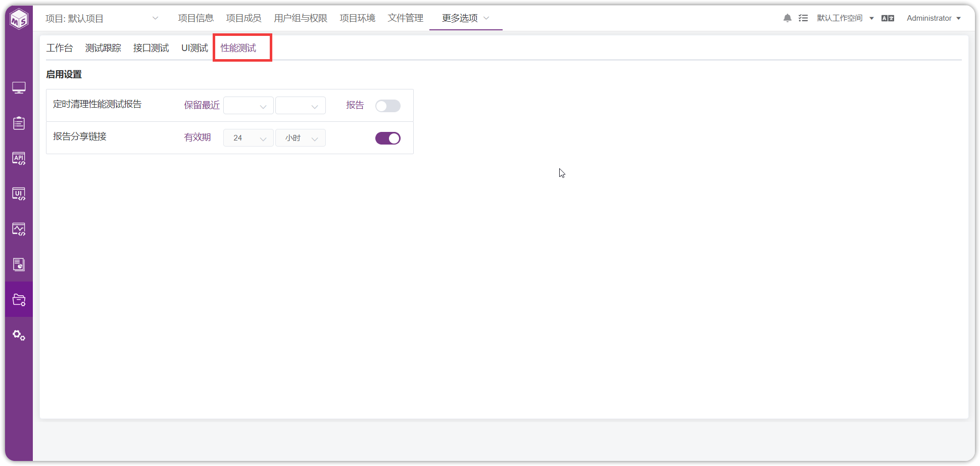
Task: Open the Project settings folder icon
Action: coord(19,300)
